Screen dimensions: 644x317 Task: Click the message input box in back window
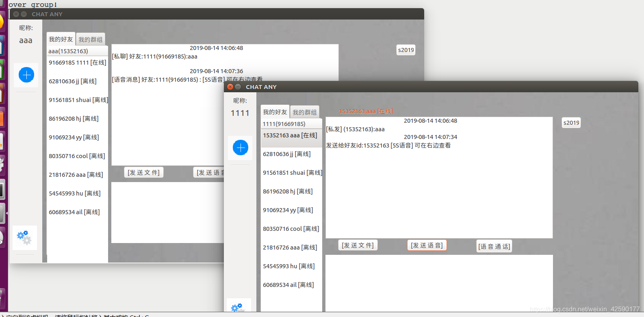[x=168, y=213]
